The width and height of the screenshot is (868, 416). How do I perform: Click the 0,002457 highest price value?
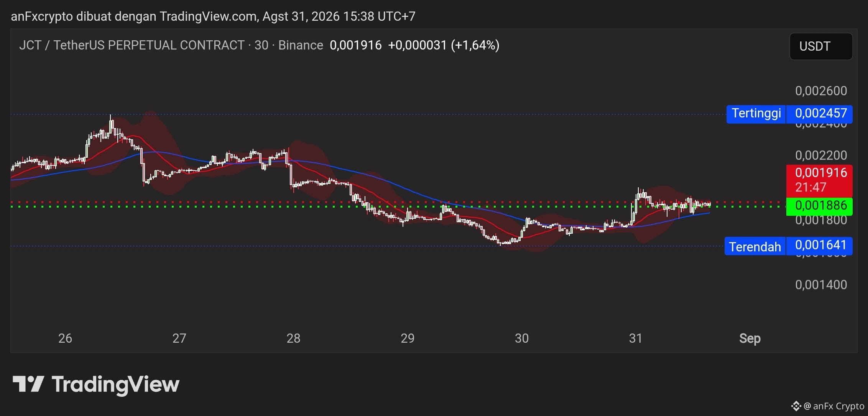point(820,114)
